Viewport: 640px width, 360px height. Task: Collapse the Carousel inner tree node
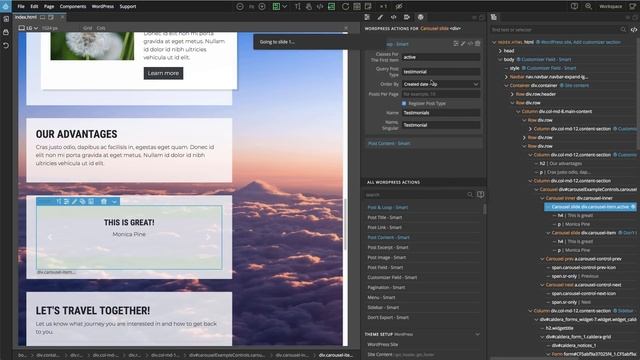click(x=542, y=198)
